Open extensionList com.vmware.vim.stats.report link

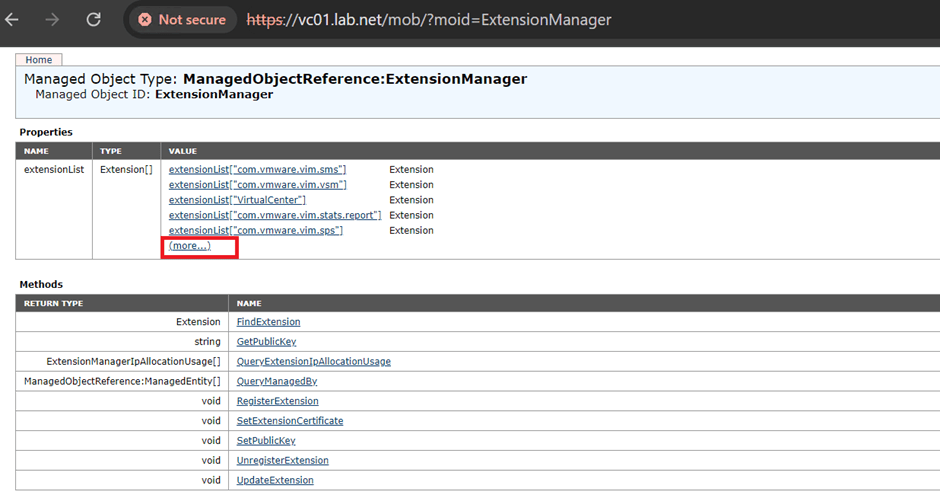(x=274, y=215)
